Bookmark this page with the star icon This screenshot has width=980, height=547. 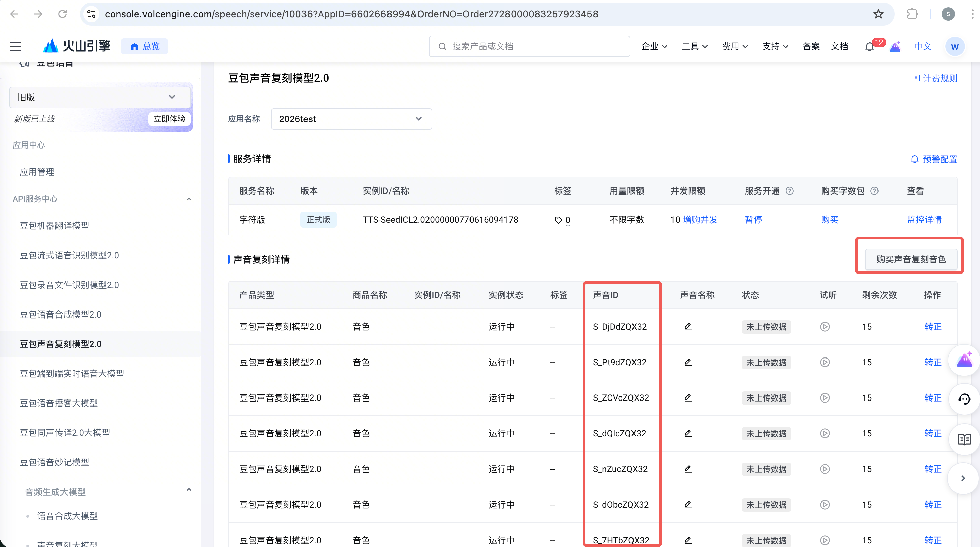[x=879, y=14]
